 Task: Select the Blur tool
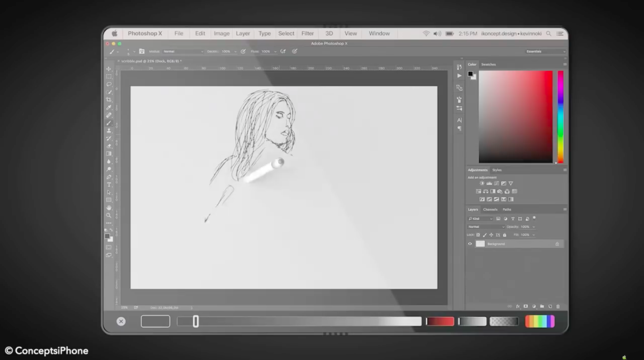(109, 161)
